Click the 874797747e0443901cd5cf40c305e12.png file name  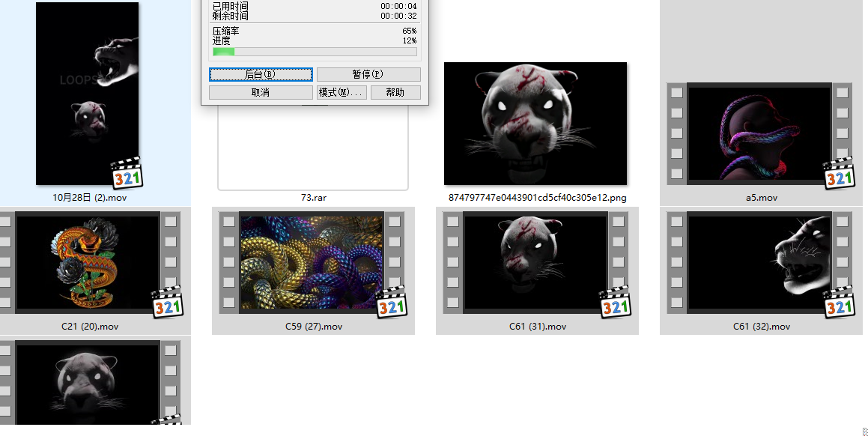point(538,198)
